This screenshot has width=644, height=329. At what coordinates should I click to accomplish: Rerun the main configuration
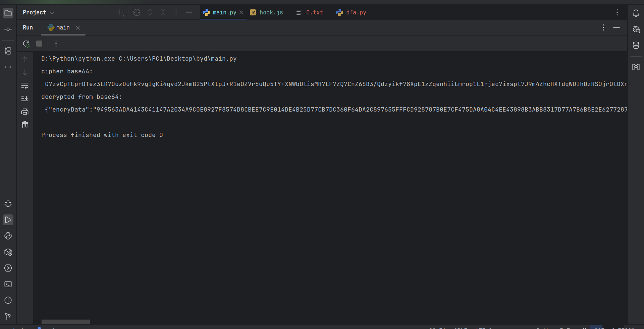(26, 44)
